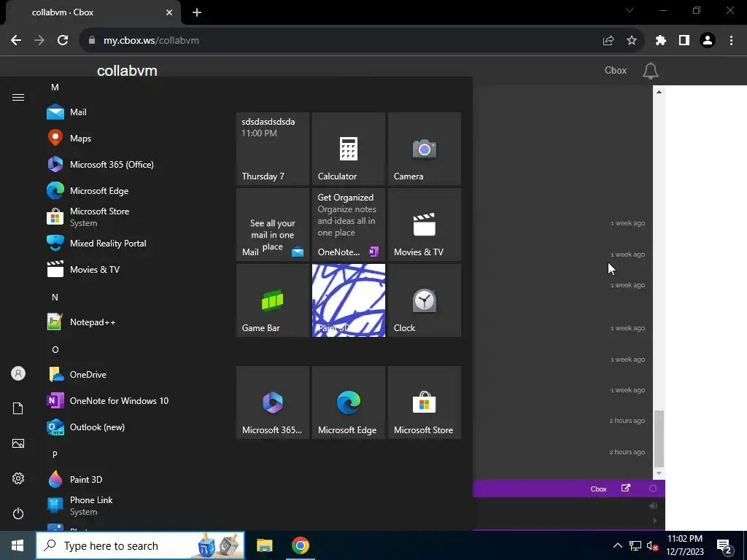The width and height of the screenshot is (747, 560).
Task: Click the muted volume tray icon
Action: 653,545
